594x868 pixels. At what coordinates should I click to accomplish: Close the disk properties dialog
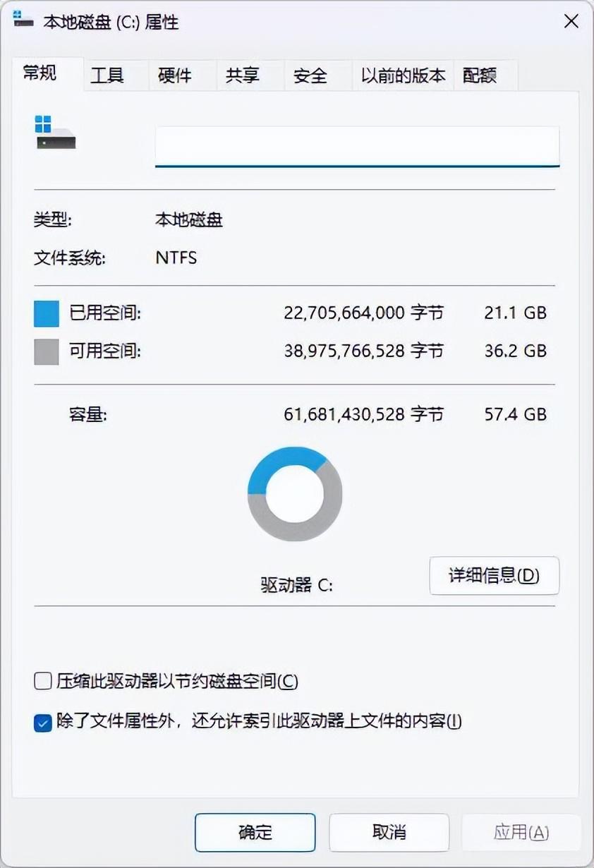[x=571, y=21]
